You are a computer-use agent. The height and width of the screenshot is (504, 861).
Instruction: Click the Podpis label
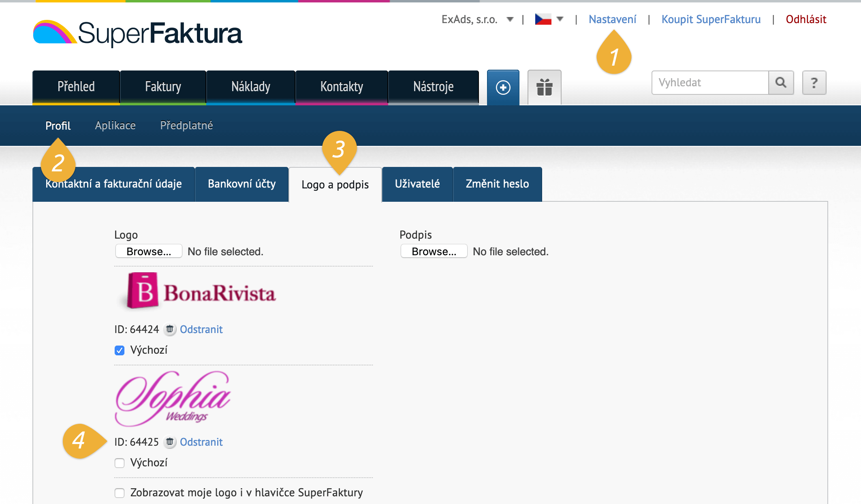tap(416, 235)
